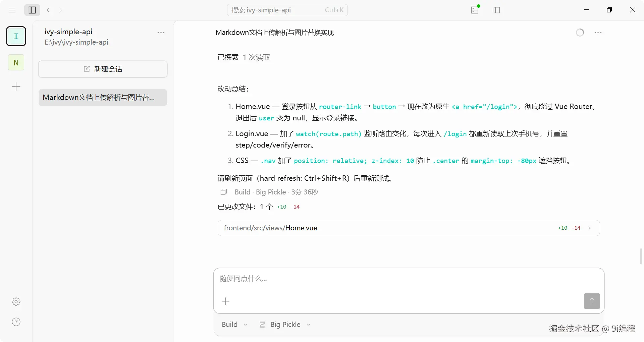
Task: Focus the 随便问点什么 message input
Action: click(x=409, y=279)
